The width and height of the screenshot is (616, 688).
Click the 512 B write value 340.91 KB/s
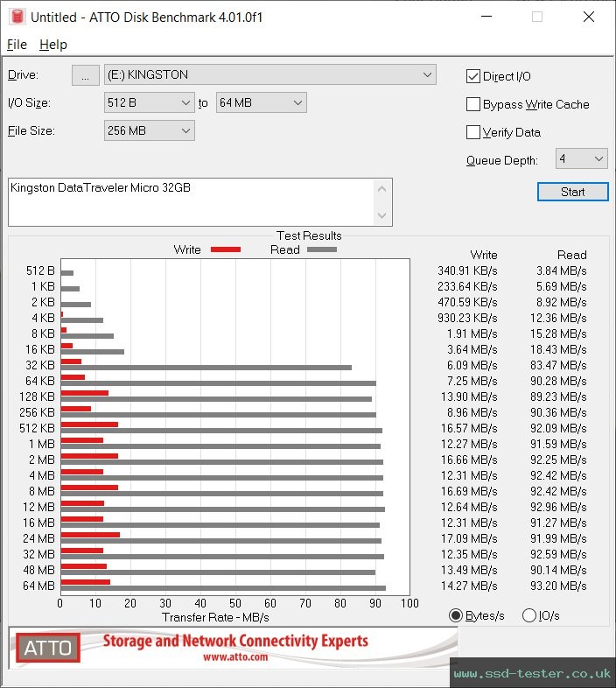point(467,270)
